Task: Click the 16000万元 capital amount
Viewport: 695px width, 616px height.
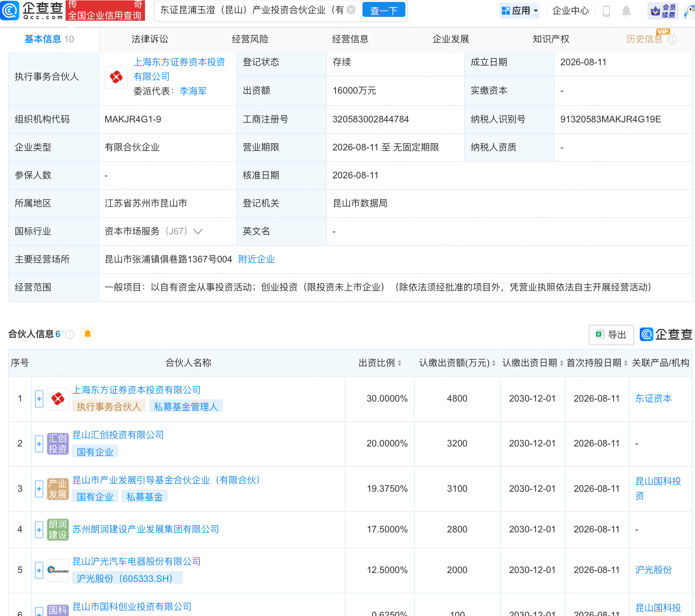Action: pos(354,91)
